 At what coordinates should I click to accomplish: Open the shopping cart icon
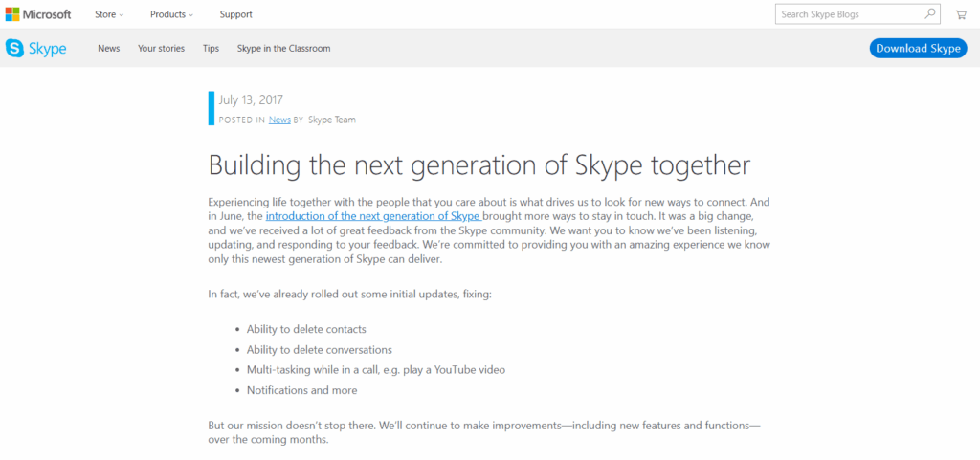pyautogui.click(x=961, y=14)
